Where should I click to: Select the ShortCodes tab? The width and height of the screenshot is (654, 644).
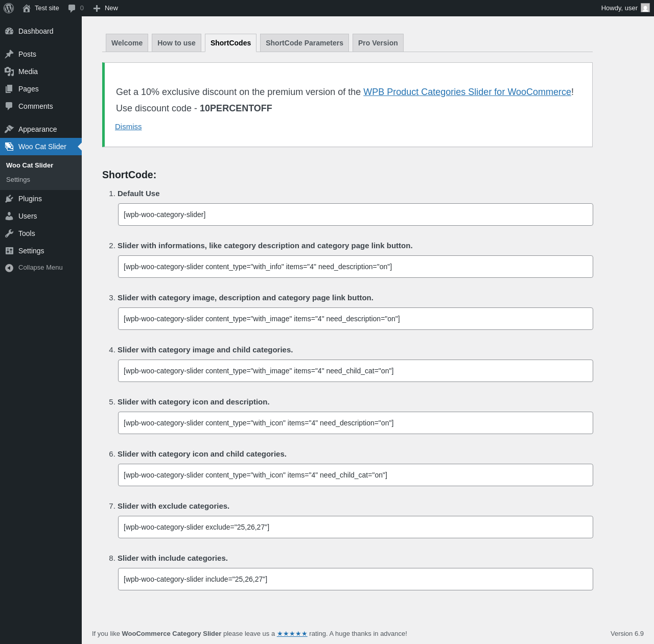click(230, 43)
